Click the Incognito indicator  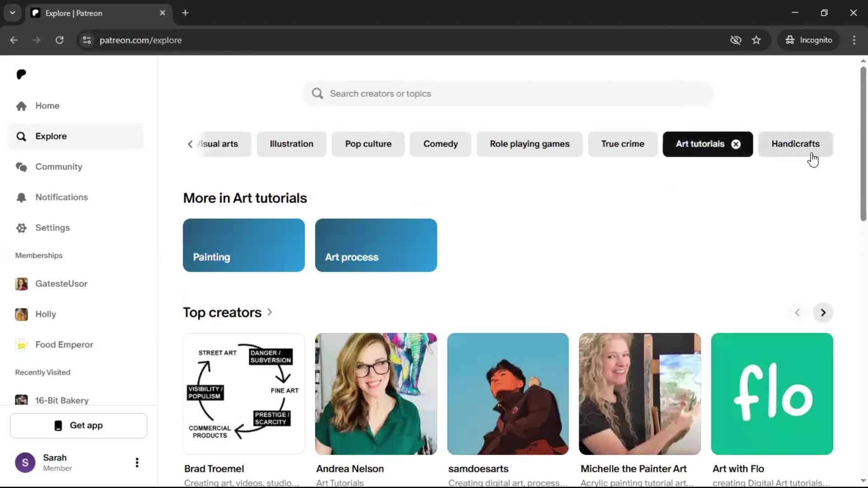808,40
